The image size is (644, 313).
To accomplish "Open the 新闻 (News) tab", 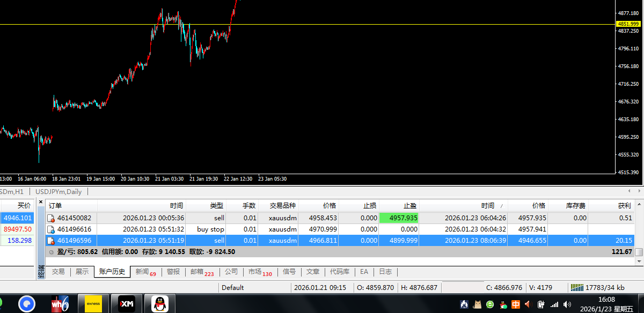I will coord(145,272).
